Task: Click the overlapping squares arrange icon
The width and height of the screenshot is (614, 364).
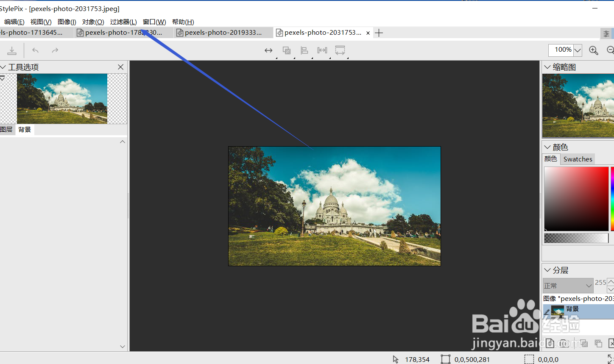Action: click(x=287, y=50)
